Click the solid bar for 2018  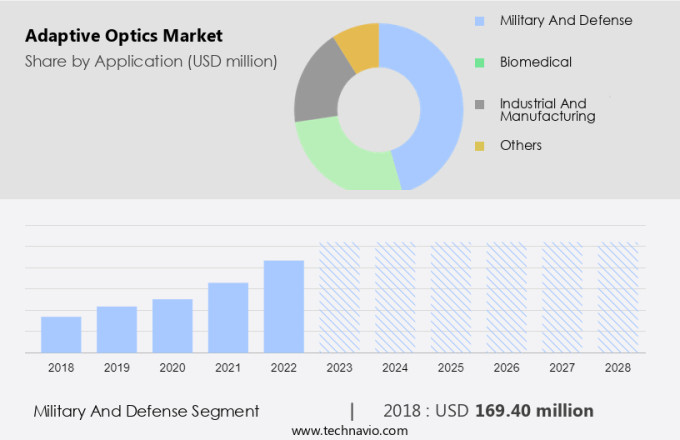[x=61, y=334]
